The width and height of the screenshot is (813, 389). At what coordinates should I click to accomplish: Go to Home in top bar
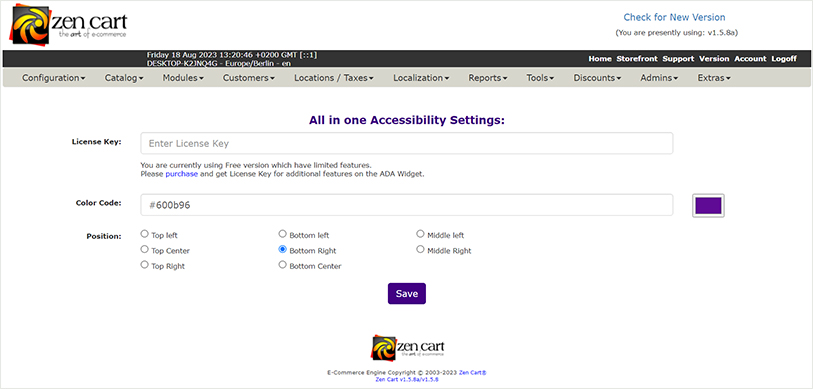coord(600,59)
